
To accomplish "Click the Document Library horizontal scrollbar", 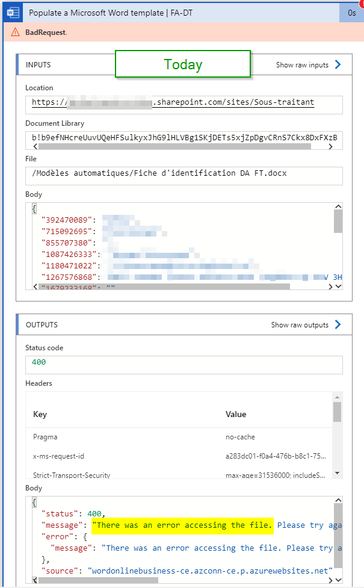I will [x=174, y=147].
